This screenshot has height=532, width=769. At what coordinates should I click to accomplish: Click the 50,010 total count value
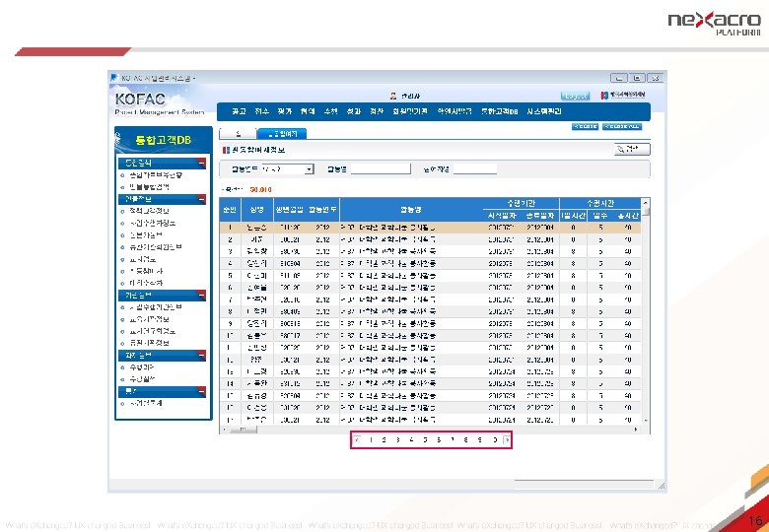tap(260, 189)
